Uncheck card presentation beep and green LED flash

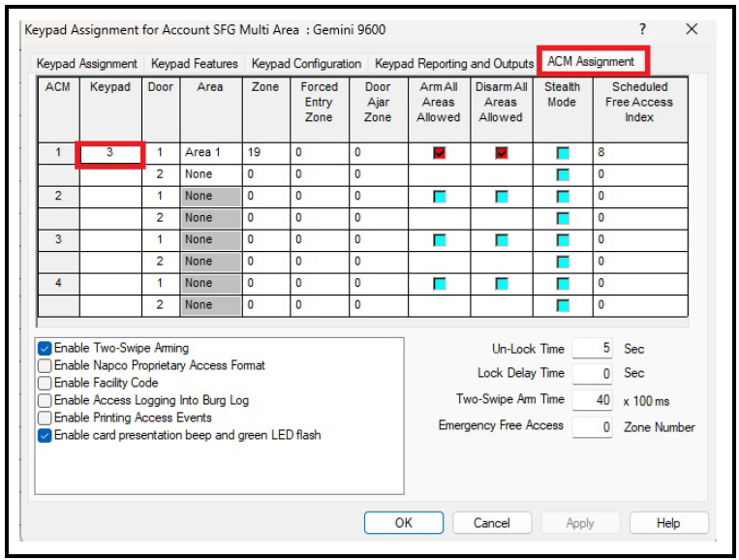click(45, 436)
